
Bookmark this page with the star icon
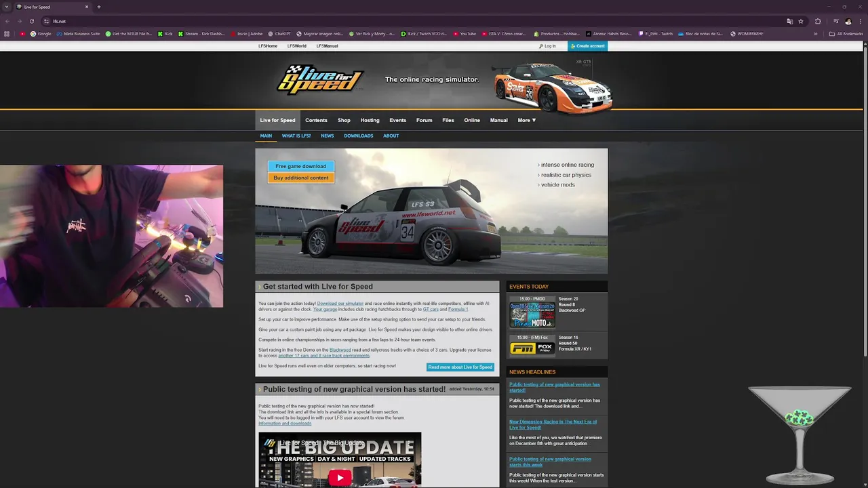pos(801,21)
